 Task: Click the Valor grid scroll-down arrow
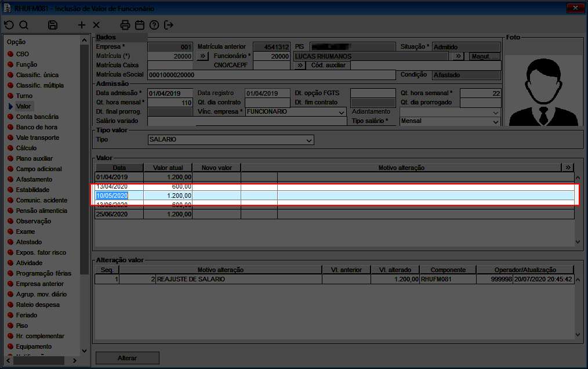(x=578, y=242)
